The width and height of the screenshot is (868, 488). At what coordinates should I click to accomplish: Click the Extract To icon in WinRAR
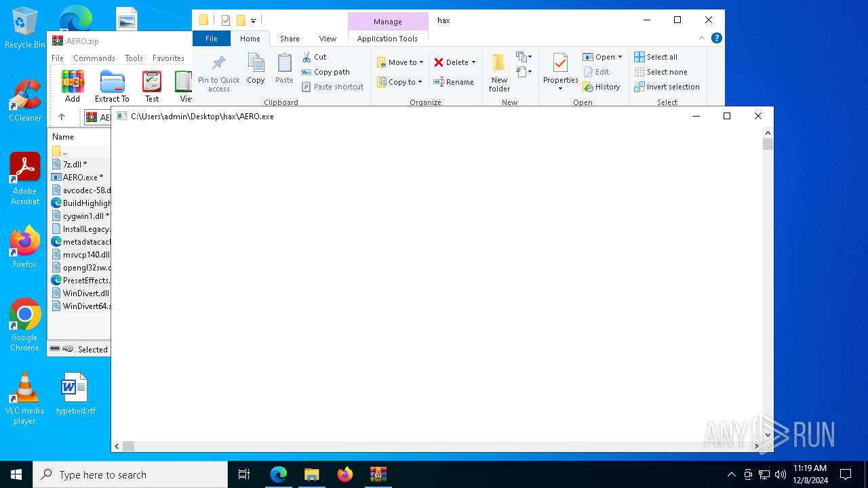[112, 86]
